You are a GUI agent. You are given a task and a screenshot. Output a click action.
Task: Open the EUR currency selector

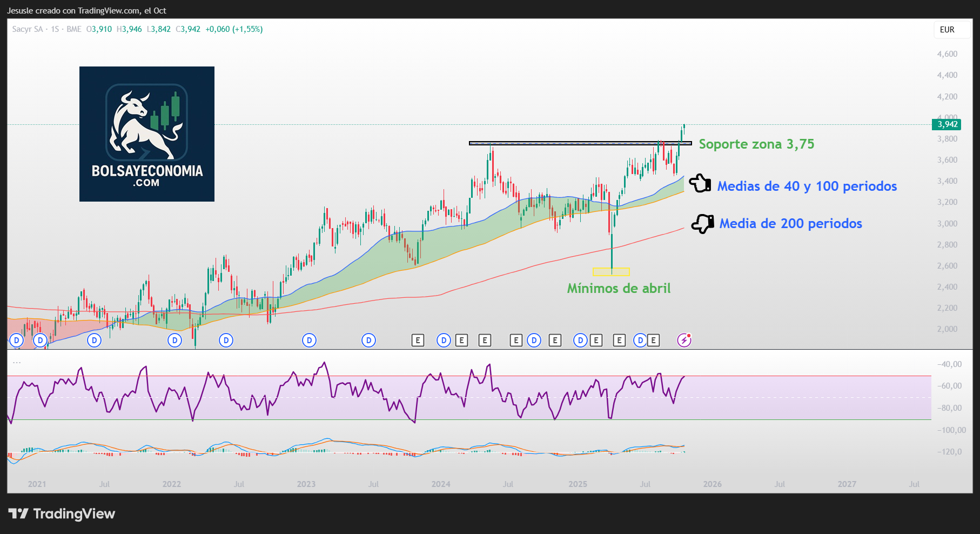point(947,30)
